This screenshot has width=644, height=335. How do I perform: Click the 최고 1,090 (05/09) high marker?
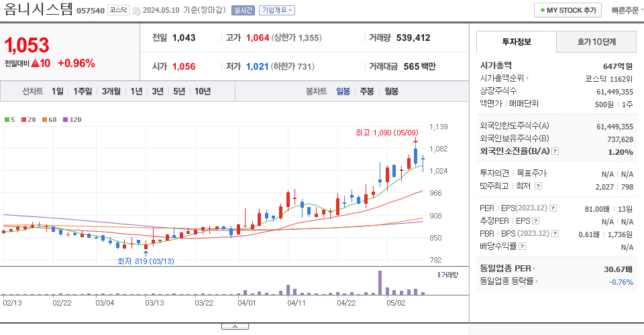click(387, 133)
